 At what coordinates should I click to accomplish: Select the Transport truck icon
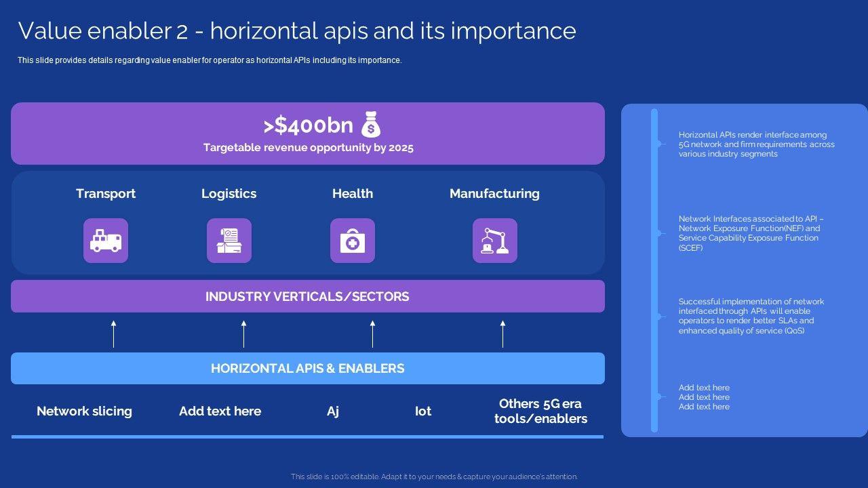click(x=106, y=241)
